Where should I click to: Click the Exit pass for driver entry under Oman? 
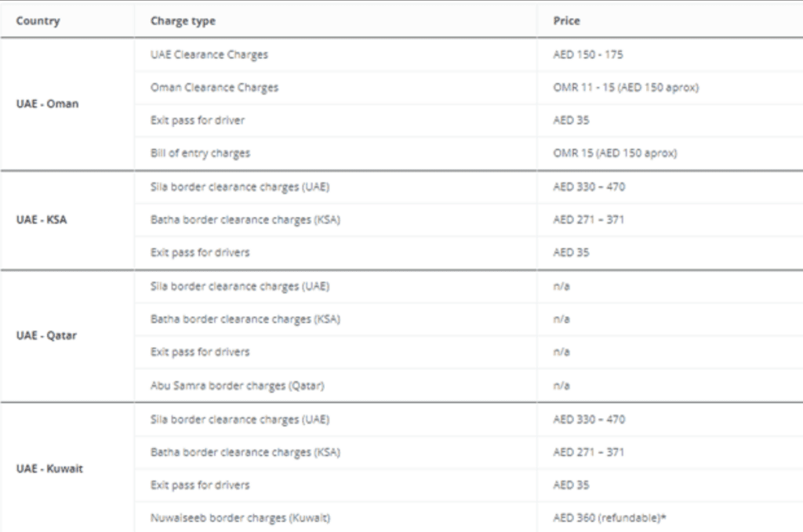click(198, 120)
